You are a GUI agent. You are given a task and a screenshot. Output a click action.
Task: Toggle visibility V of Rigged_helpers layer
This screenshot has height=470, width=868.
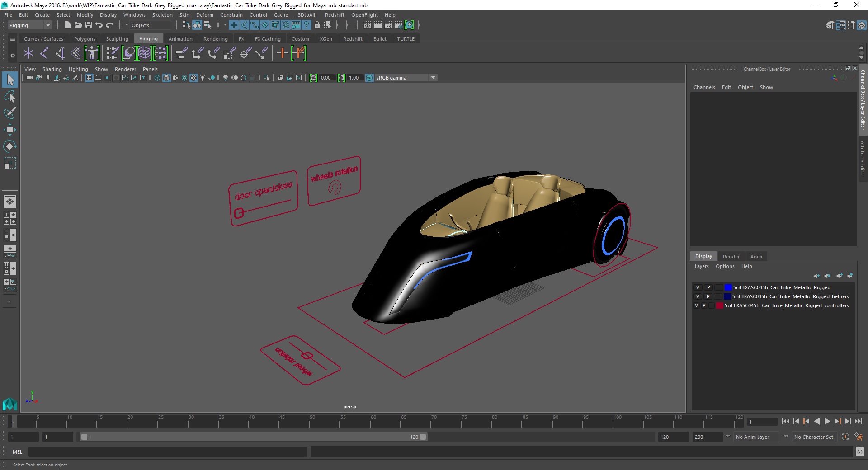[698, 296]
